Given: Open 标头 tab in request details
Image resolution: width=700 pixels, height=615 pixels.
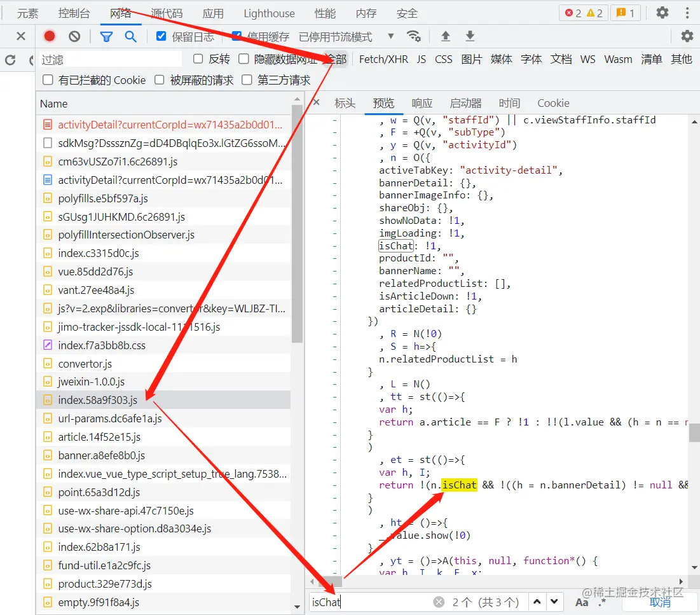Looking at the screenshot, I should click(345, 103).
